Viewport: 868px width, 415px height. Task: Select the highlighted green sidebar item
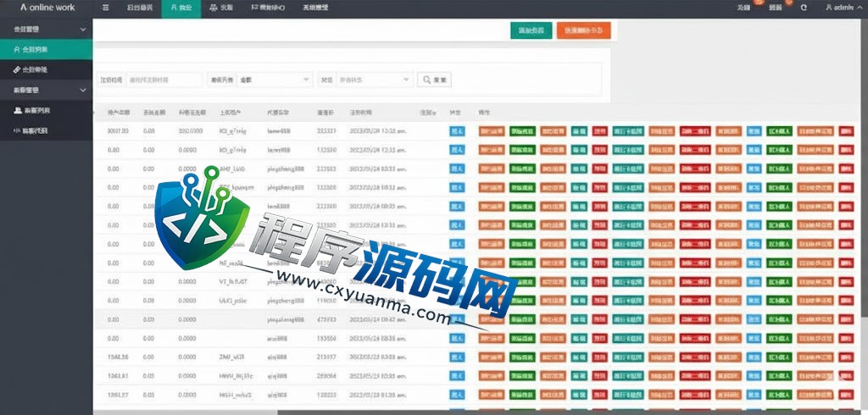47,49
